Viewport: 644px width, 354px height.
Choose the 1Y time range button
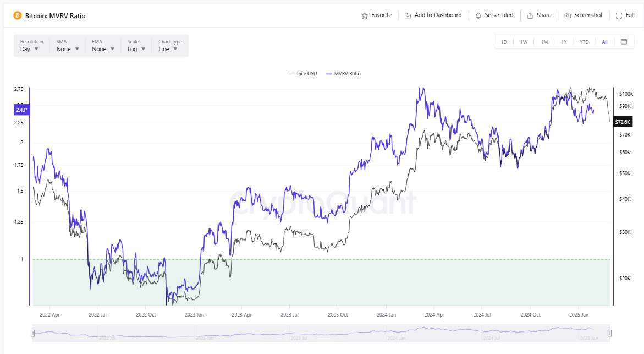click(x=564, y=42)
